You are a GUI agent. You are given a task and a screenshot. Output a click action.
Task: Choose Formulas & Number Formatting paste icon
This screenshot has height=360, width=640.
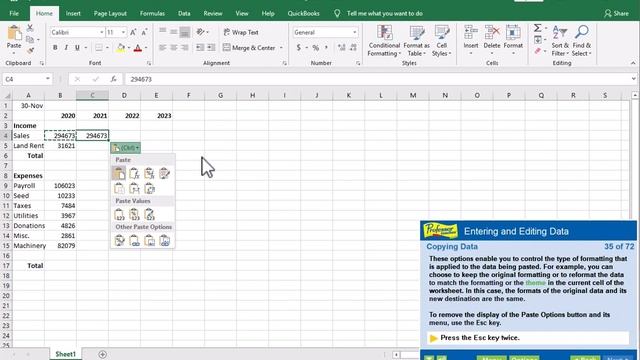[149, 174]
